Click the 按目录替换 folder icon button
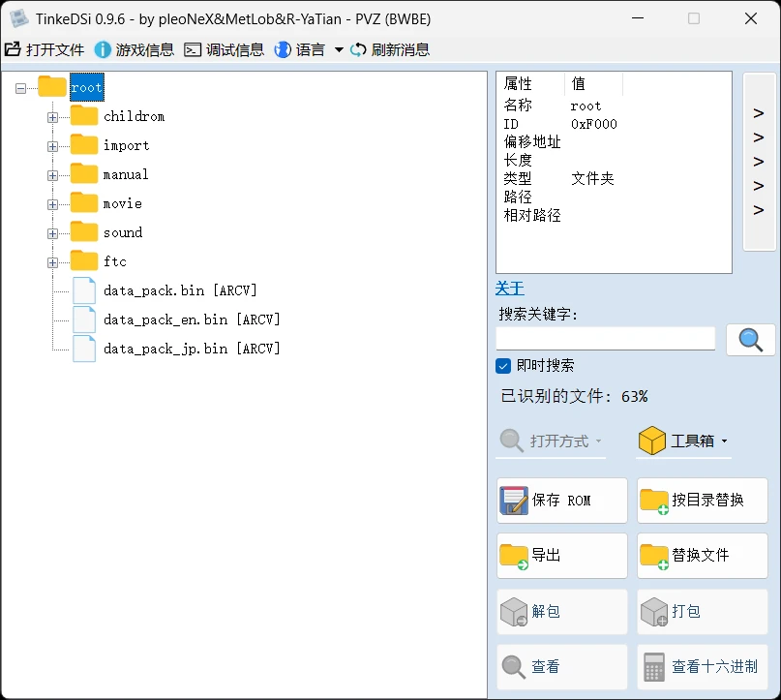Image resolution: width=781 pixels, height=700 pixels. [x=654, y=501]
